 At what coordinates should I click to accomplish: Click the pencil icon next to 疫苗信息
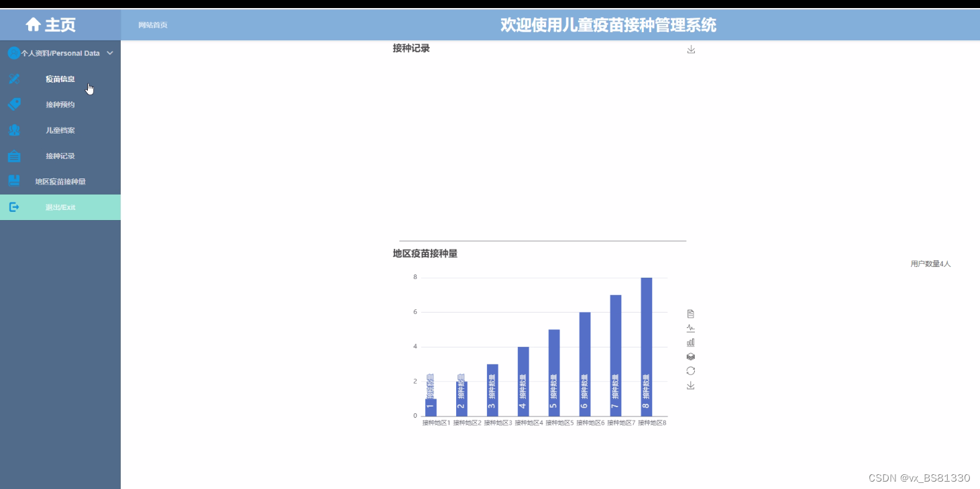coord(14,79)
